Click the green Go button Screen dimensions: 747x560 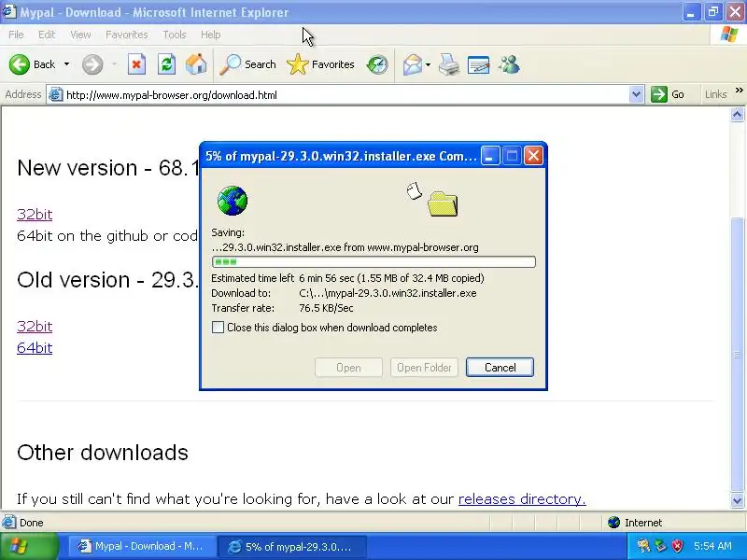[x=668, y=94]
